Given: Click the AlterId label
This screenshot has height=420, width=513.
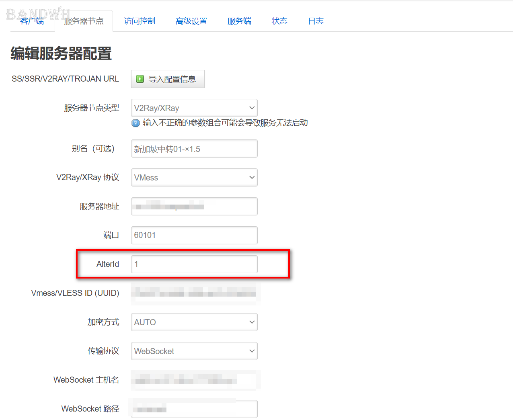Looking at the screenshot, I should pos(108,264).
